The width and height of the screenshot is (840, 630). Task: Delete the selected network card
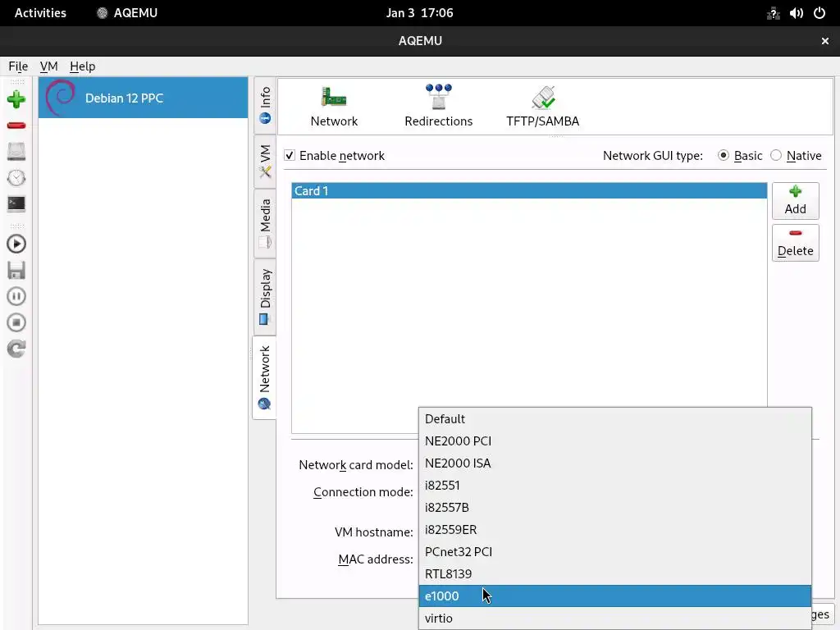click(x=795, y=243)
